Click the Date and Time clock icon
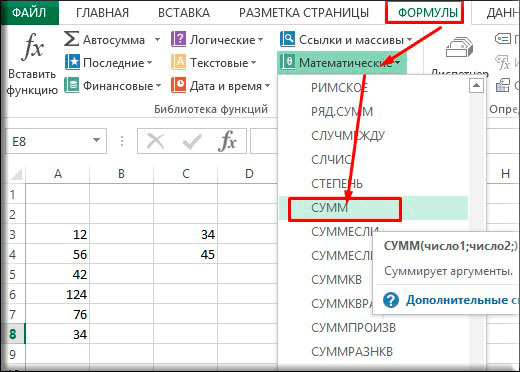 (178, 85)
